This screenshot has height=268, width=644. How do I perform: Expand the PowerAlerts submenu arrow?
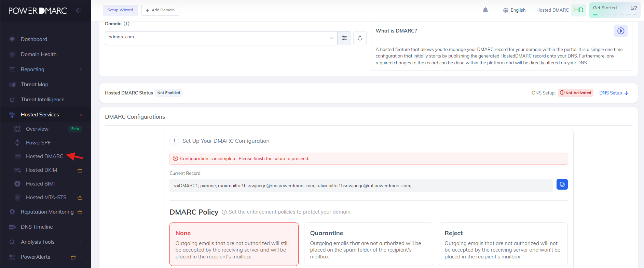(81, 257)
